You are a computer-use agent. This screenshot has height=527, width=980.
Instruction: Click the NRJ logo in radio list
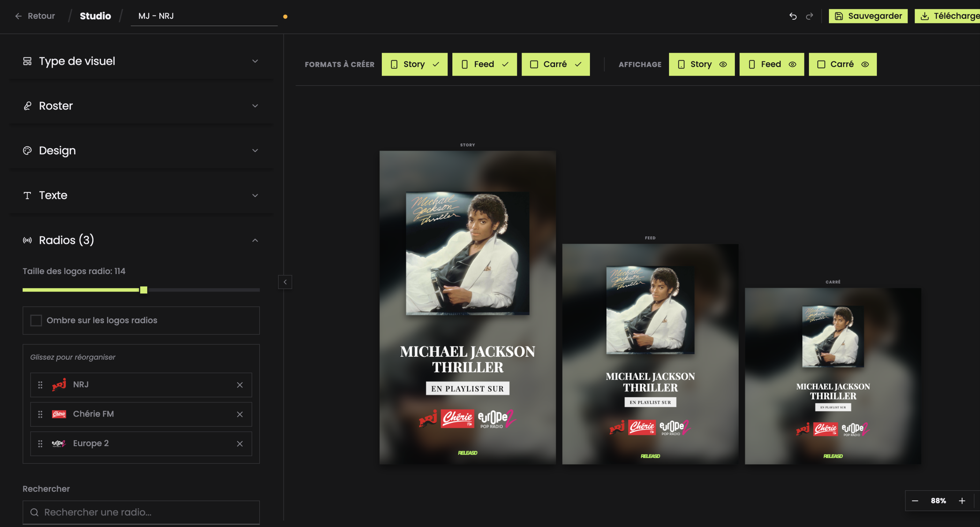coord(59,385)
